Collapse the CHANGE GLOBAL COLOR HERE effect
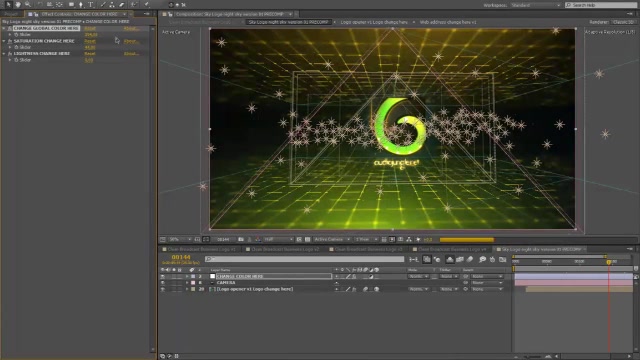Screen dimensions: 640x360 4,28
